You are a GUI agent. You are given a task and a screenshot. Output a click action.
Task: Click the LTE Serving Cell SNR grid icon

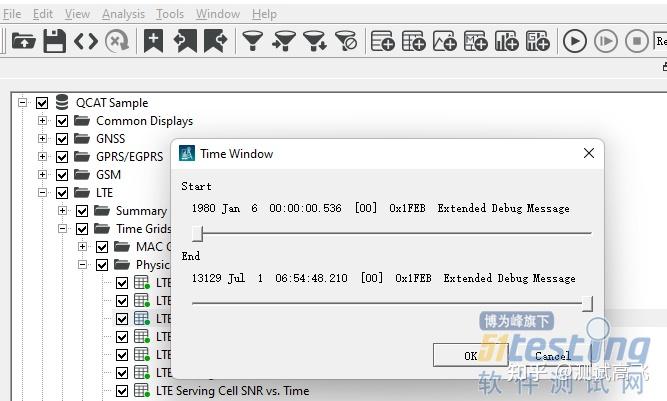[x=142, y=390]
